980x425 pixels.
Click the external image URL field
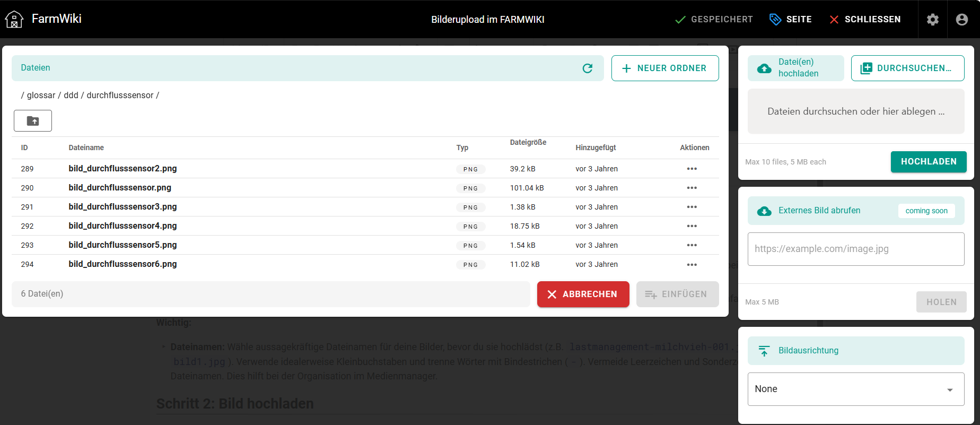coord(855,249)
